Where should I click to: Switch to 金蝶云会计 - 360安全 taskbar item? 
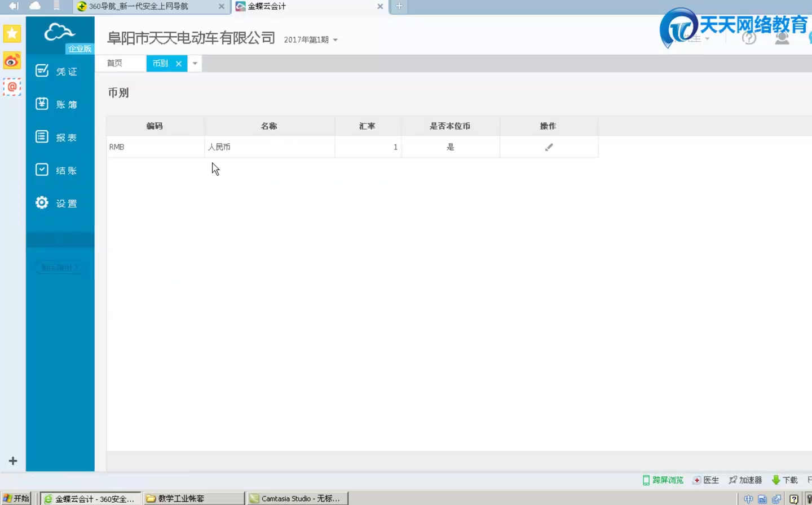tap(90, 499)
